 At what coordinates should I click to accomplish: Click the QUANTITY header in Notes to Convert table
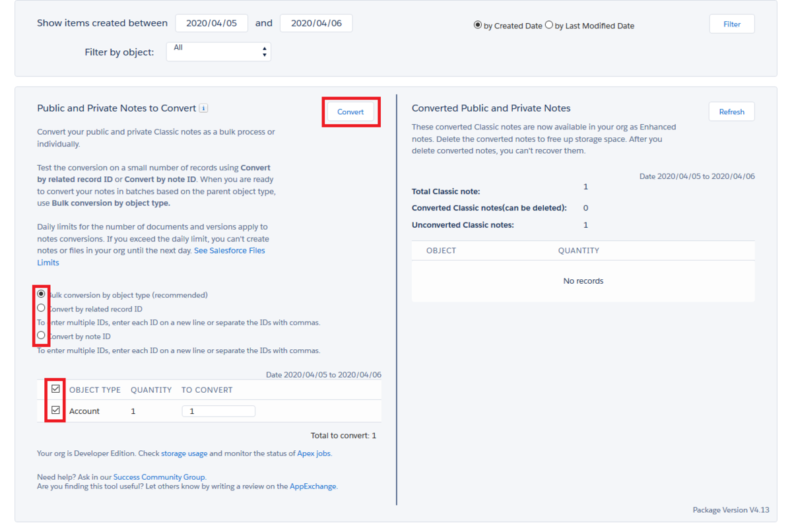click(x=151, y=390)
